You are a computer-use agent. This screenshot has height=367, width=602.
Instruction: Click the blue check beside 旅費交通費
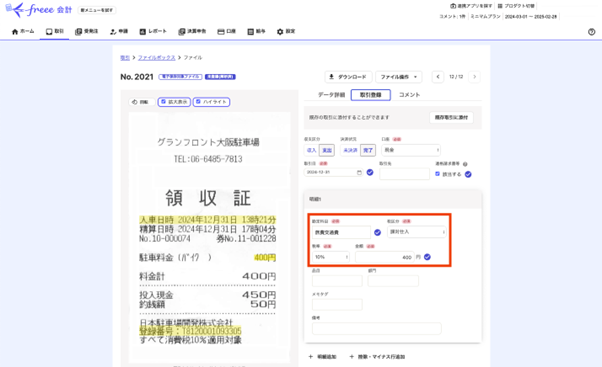(377, 232)
